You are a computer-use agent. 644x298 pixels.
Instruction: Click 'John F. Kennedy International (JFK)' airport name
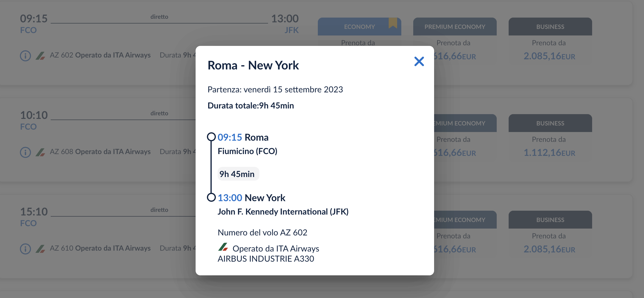(x=283, y=212)
